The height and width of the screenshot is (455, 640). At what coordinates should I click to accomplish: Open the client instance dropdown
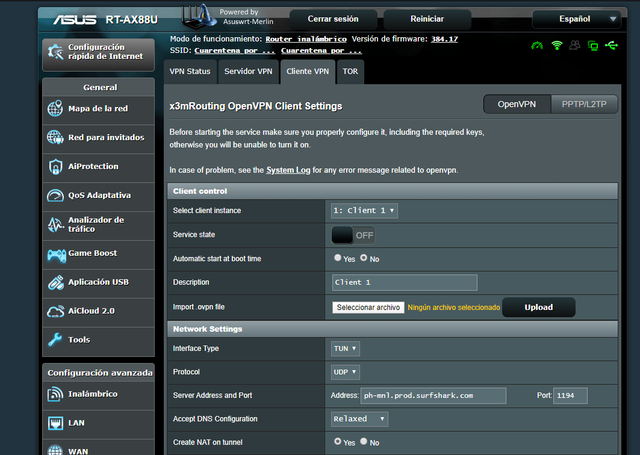click(x=364, y=210)
